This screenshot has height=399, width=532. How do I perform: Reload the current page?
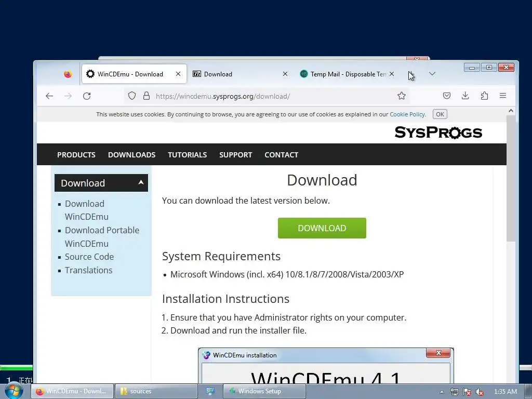(87, 96)
